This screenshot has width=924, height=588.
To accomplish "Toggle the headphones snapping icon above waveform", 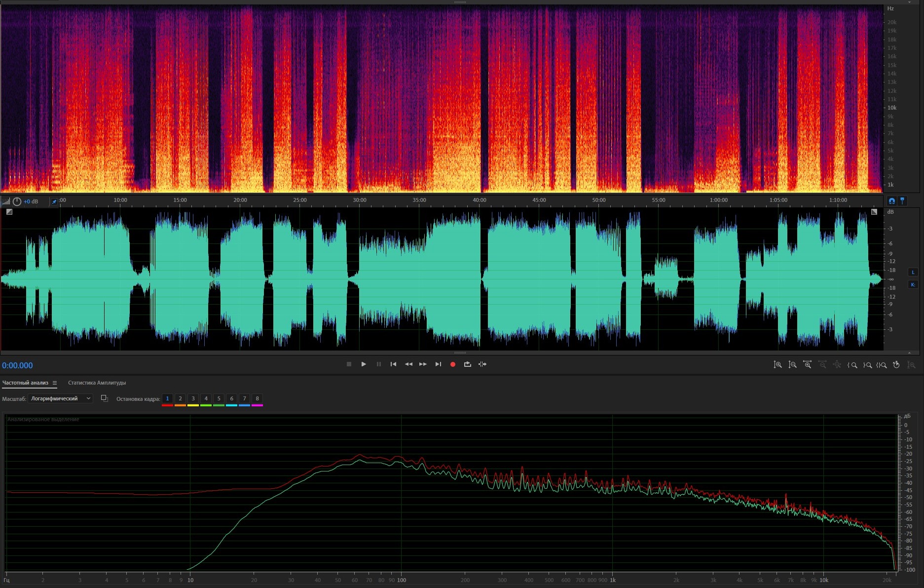I will (891, 201).
